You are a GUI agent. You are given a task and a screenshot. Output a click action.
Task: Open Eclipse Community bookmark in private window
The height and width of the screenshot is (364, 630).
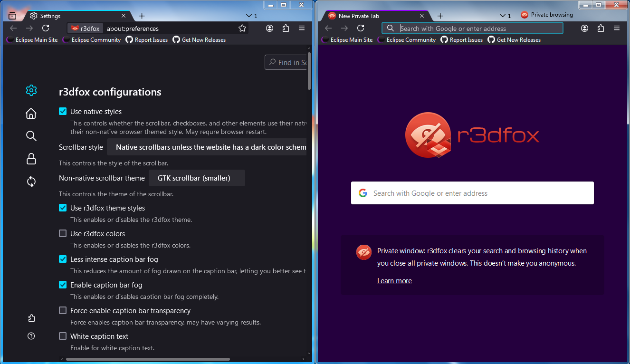click(407, 40)
